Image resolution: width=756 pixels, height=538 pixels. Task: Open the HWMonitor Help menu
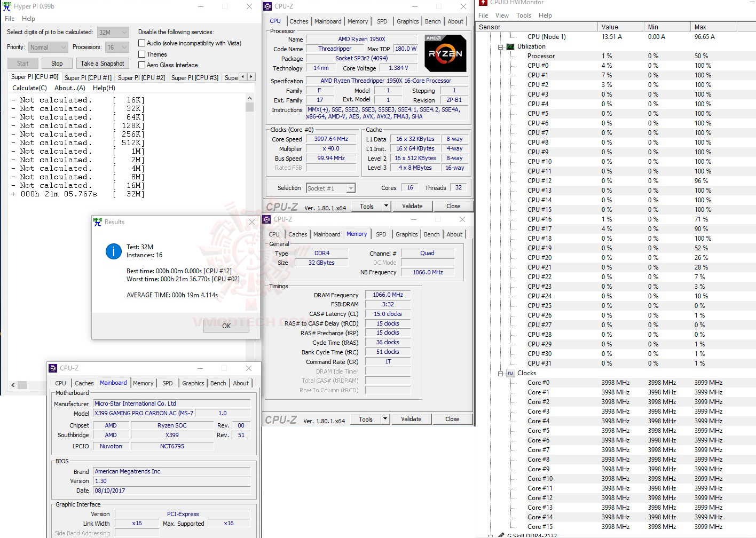pyautogui.click(x=545, y=15)
